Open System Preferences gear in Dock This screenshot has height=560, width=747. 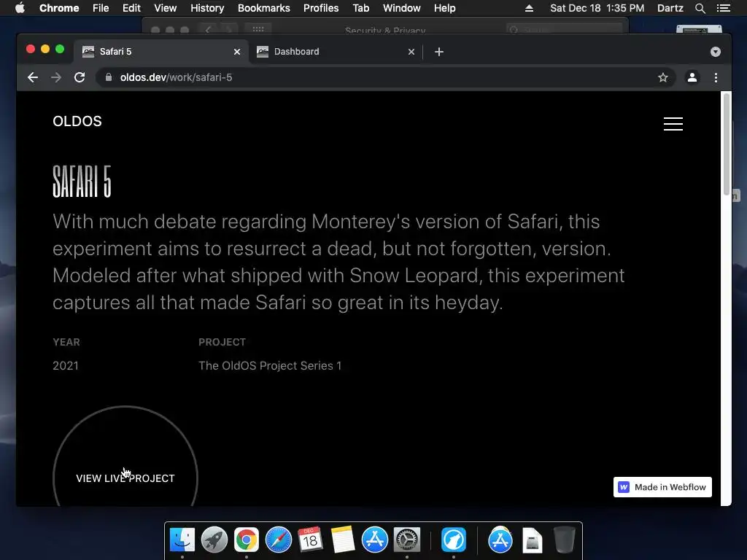pos(407,540)
